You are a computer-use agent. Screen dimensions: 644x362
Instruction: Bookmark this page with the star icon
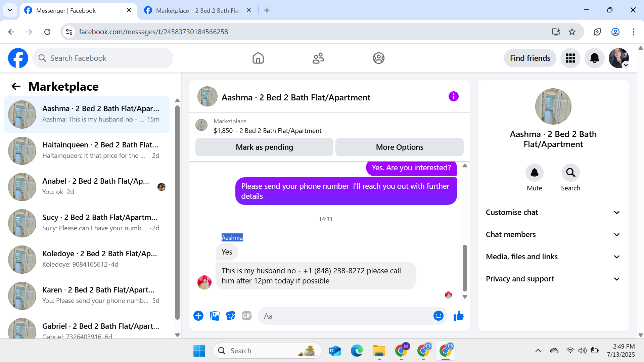[x=572, y=32]
